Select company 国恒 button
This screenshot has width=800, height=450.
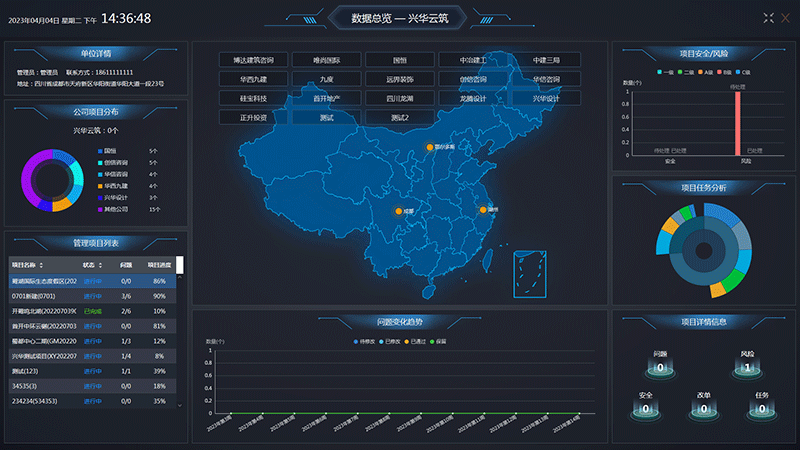tap(400, 60)
